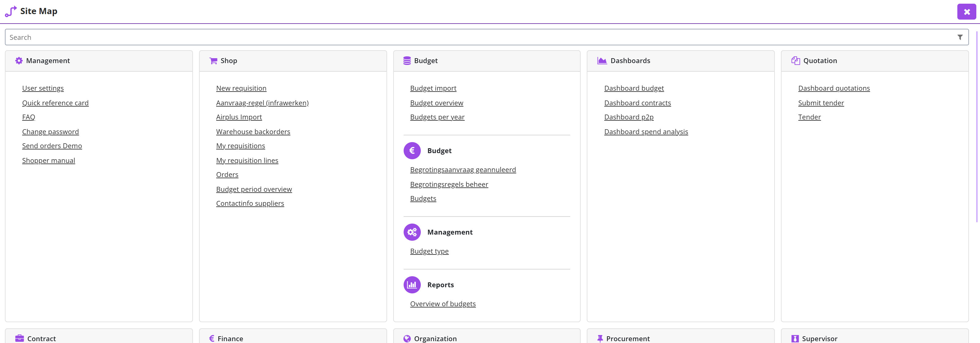Open Change password link

point(51,132)
